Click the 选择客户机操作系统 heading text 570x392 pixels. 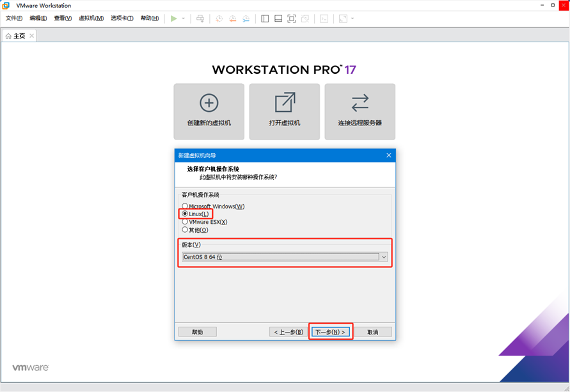point(213,169)
